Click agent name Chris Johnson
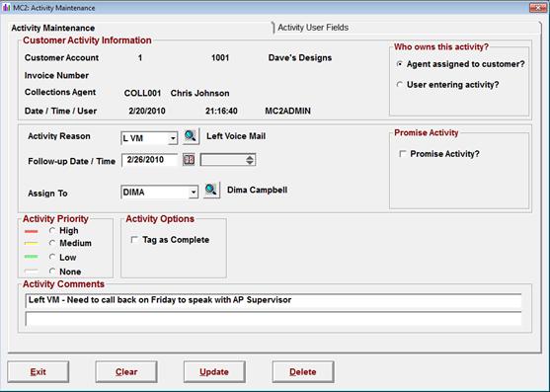Screen dimensions: 550x392 [199, 93]
